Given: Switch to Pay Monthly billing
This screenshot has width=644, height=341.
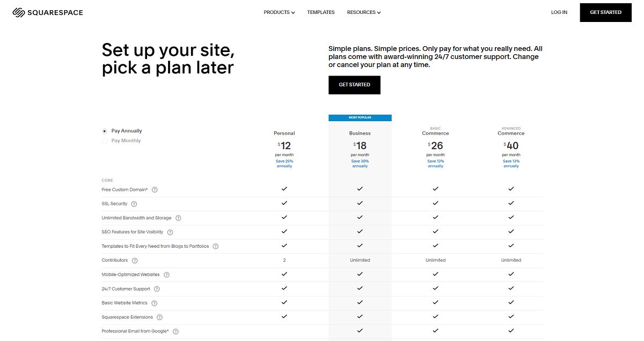Looking at the screenshot, I should click(x=105, y=141).
